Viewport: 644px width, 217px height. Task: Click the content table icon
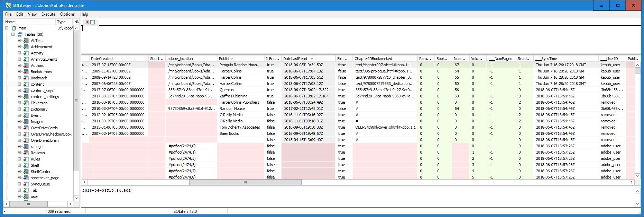coord(26,84)
